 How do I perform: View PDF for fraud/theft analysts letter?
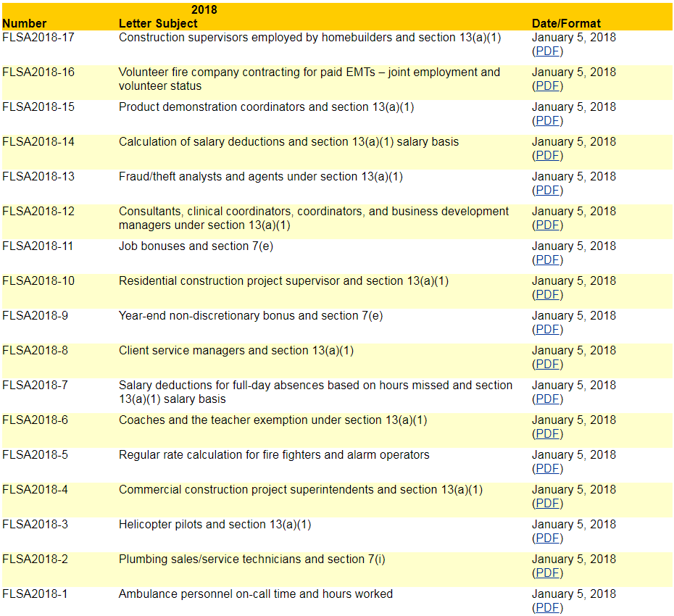coord(547,191)
